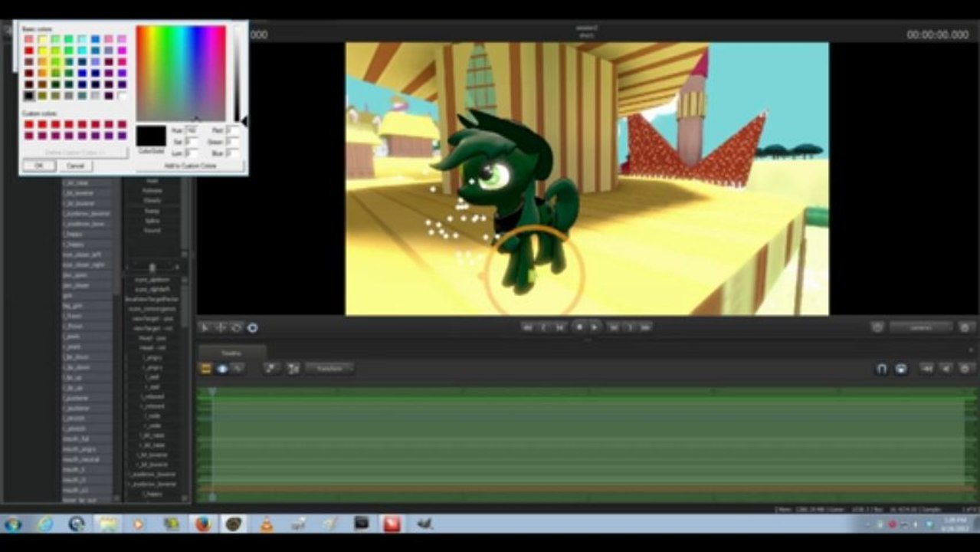Screen dimensions: 980x552
Task: Click the red app icon in the taskbar
Action: coord(392,524)
